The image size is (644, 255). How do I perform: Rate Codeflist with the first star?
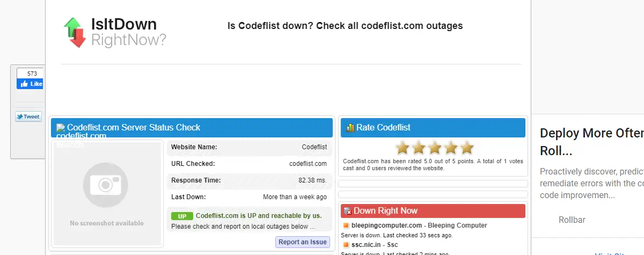point(402,148)
